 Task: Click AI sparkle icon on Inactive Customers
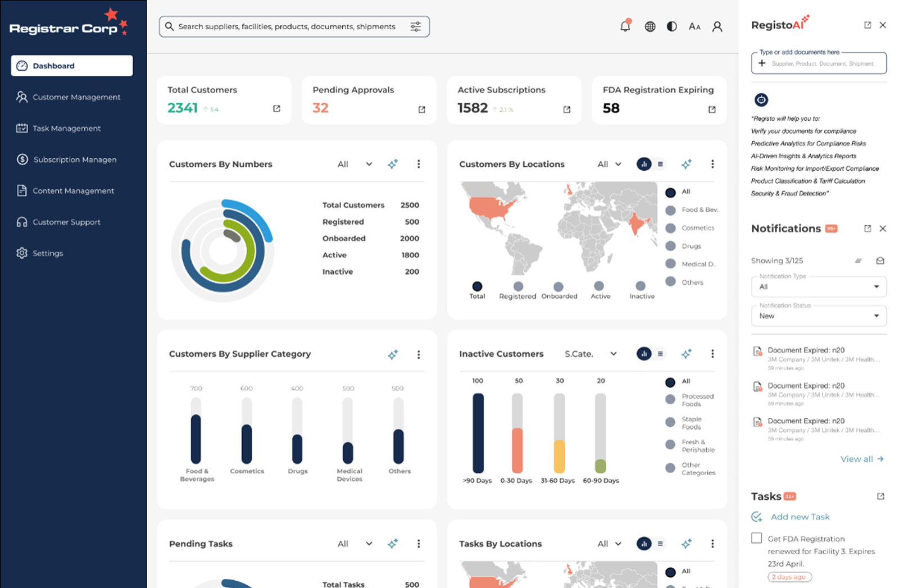(x=687, y=354)
